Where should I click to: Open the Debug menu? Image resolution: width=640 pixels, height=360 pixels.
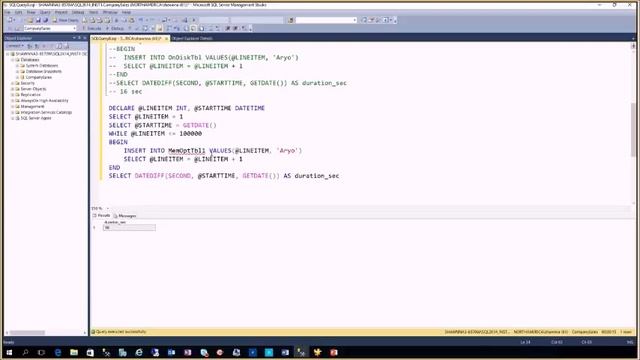pos(78,13)
